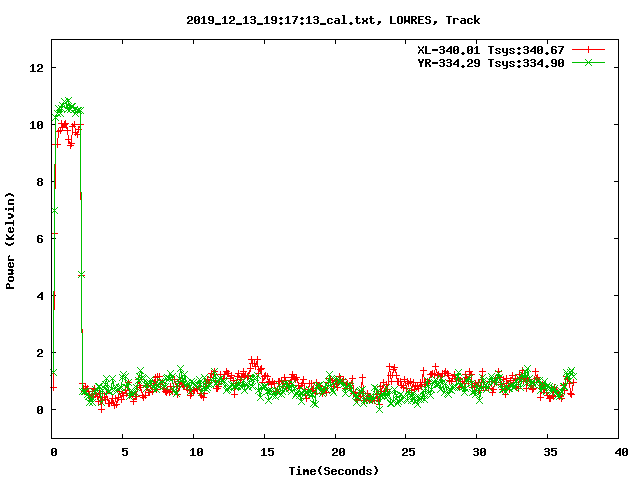Select the legend entry 'YR-334.29 Tsys:334.90'
Viewport: 640px width, 480px height.
pyautogui.click(x=491, y=63)
